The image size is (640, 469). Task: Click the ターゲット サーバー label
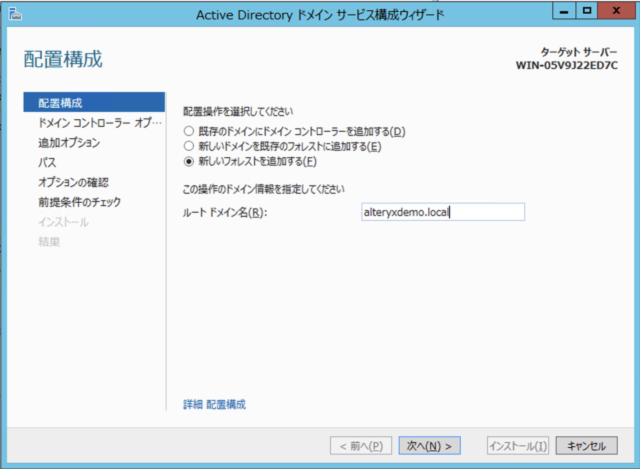coord(579,52)
